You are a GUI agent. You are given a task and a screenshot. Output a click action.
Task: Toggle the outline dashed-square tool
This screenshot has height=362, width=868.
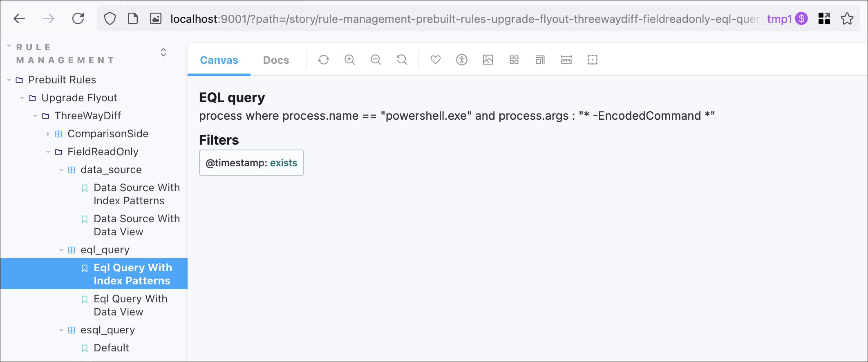pos(593,60)
